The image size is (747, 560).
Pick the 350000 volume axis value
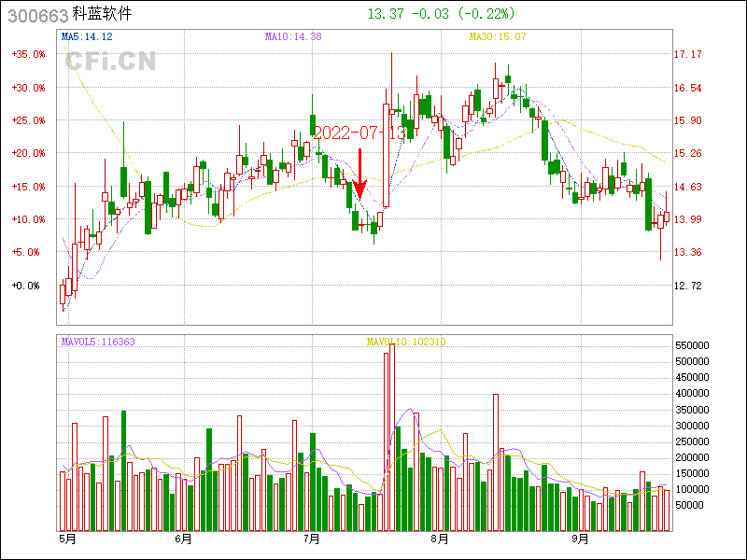(692, 410)
